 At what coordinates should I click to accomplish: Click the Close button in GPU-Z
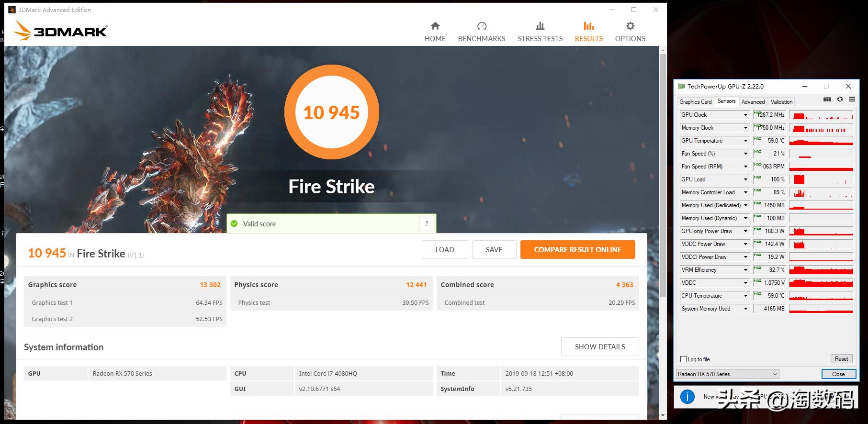838,374
